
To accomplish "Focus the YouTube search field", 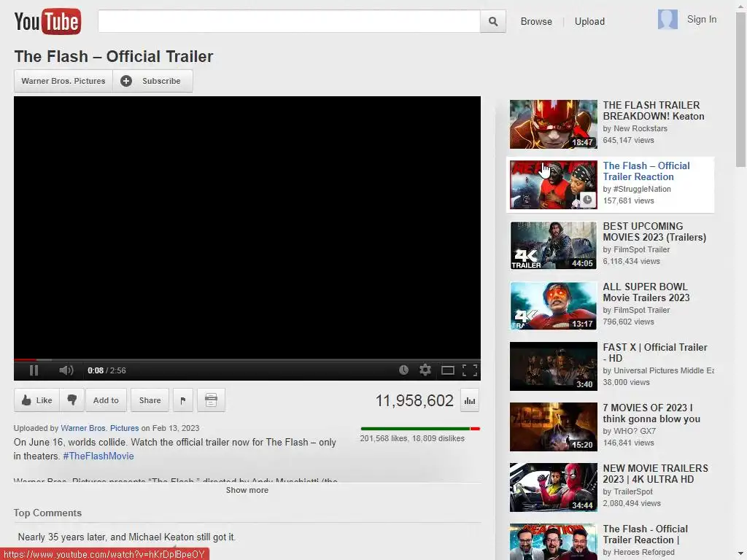I will pyautogui.click(x=289, y=21).
